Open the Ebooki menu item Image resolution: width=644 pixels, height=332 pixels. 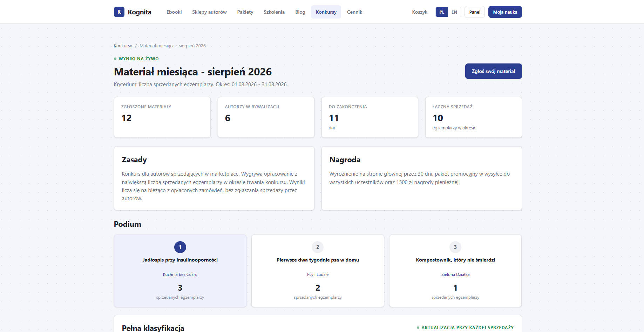click(x=174, y=12)
